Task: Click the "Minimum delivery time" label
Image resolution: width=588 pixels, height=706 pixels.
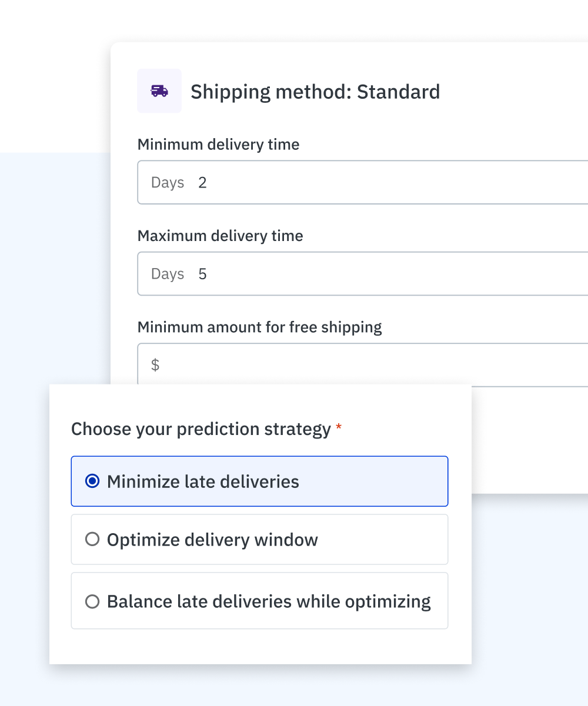Action: coord(218,145)
